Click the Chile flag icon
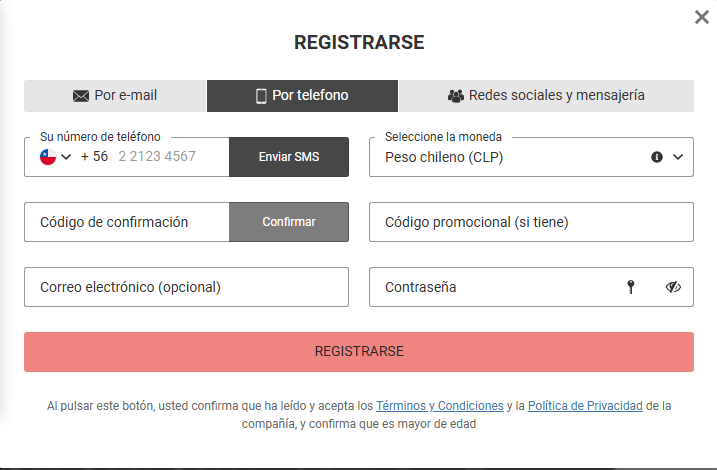 [x=47, y=157]
